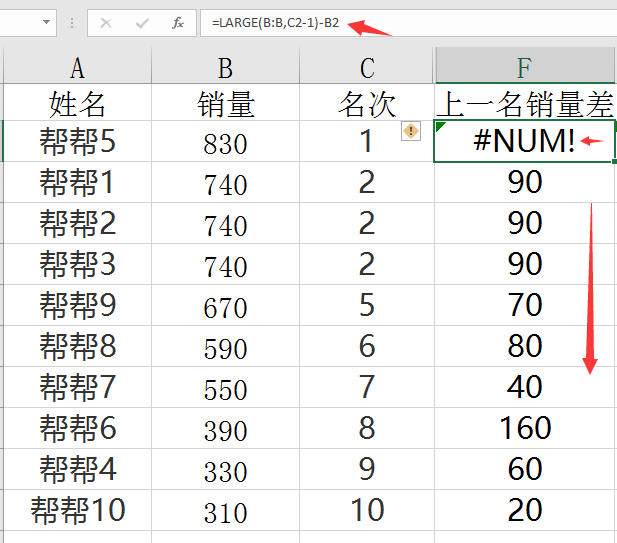Screen dimensions: 617x543
Task: Select sales cell 830
Action: click(x=225, y=141)
